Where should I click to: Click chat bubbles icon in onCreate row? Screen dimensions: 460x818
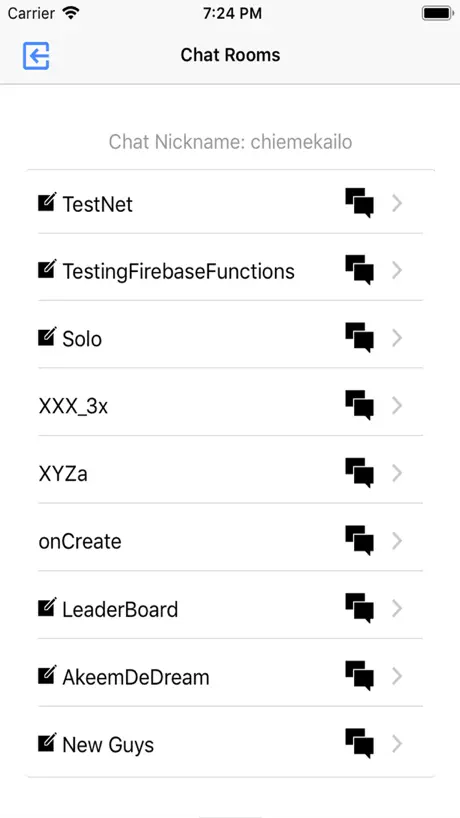[x=359, y=540]
